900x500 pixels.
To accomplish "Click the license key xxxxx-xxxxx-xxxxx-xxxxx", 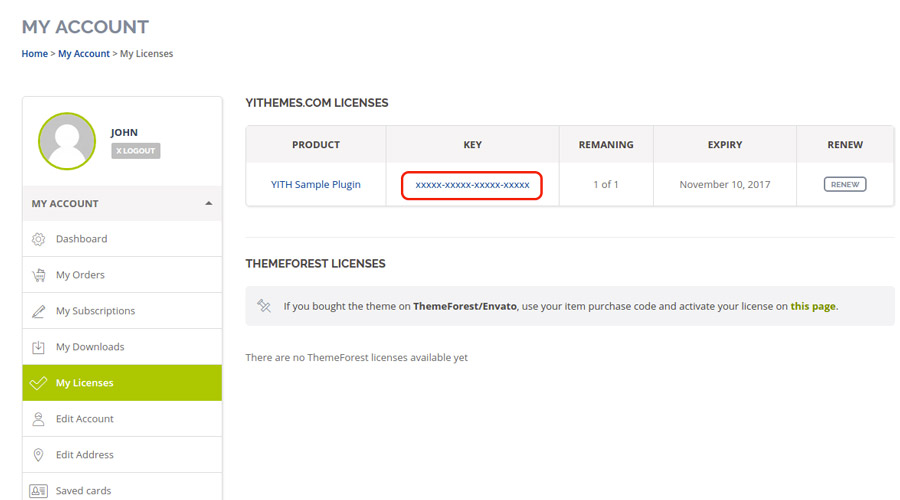I will coord(472,185).
